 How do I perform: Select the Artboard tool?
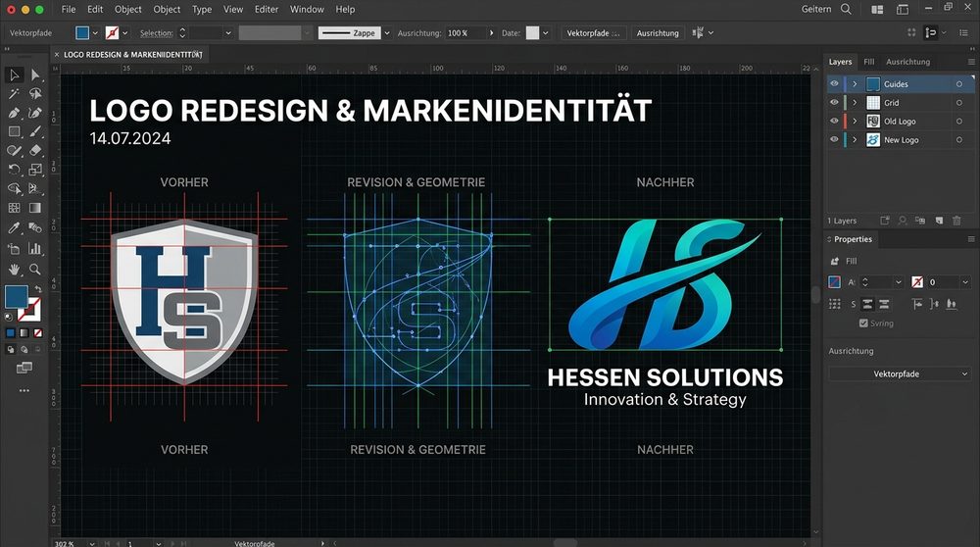tap(14, 249)
